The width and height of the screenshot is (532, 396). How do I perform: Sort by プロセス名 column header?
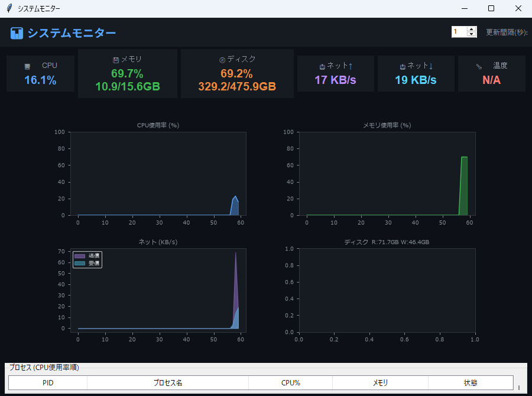coord(168,383)
